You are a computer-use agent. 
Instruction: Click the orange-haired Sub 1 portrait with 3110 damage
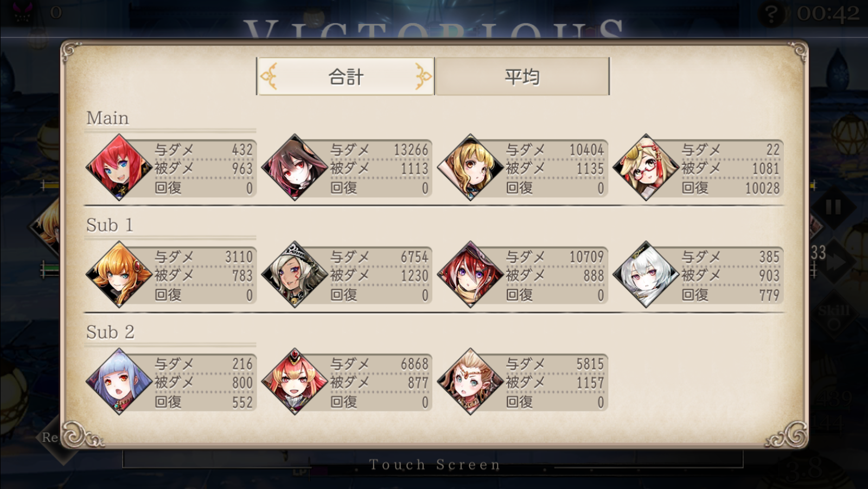coord(119,275)
